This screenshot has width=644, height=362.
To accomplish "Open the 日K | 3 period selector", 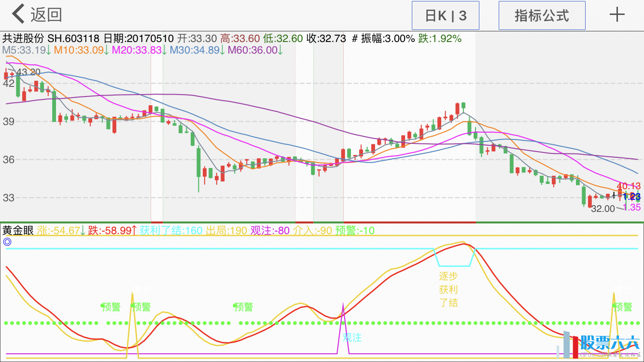I will coord(445,15).
